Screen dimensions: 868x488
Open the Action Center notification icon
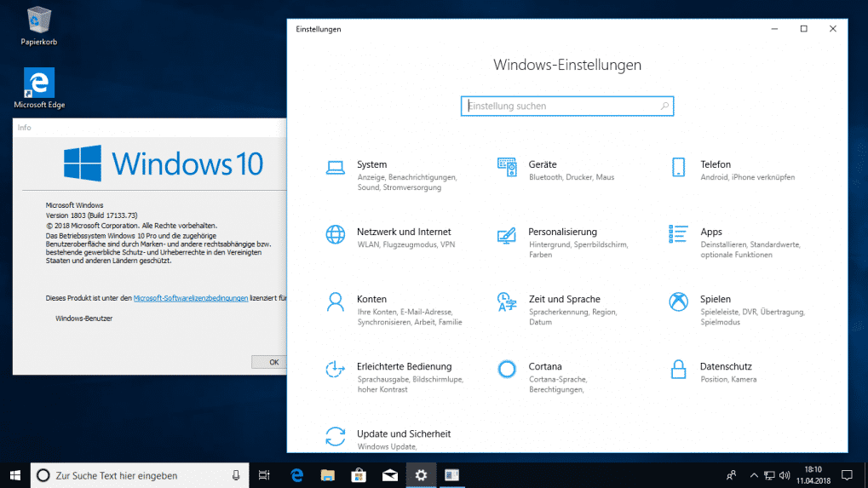tap(847, 475)
